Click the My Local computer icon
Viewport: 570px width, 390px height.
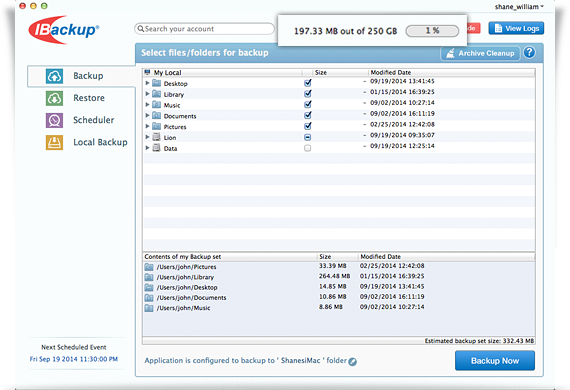(x=147, y=72)
